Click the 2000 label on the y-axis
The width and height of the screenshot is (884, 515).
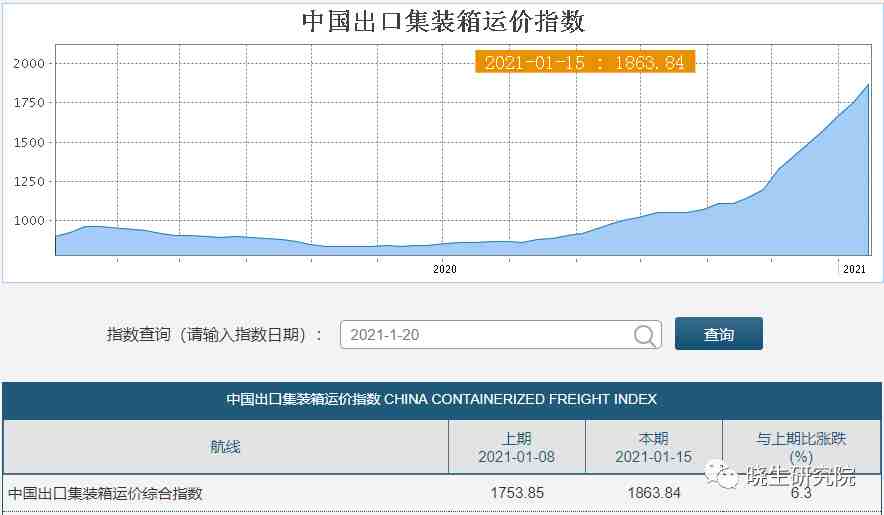point(29,63)
